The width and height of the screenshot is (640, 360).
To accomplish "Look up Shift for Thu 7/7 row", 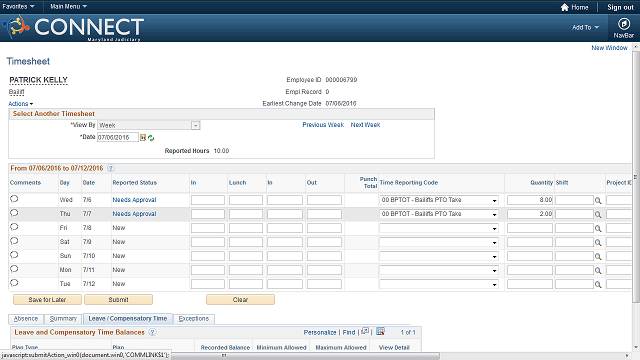I will click(x=598, y=214).
